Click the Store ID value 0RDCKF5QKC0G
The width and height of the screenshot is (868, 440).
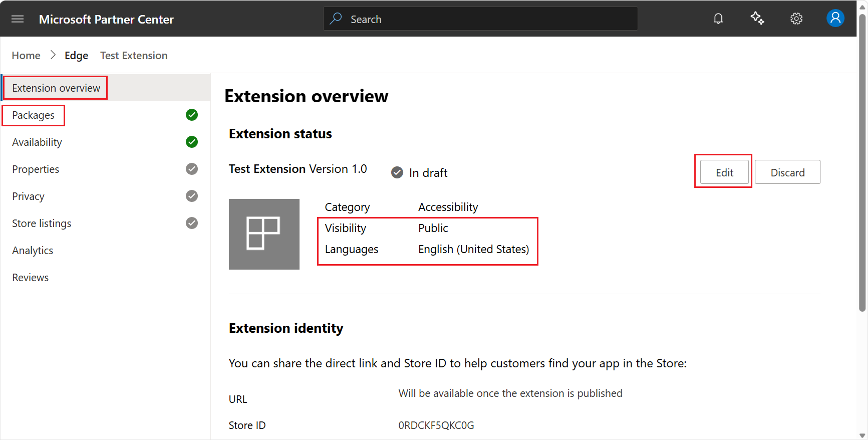click(x=436, y=425)
